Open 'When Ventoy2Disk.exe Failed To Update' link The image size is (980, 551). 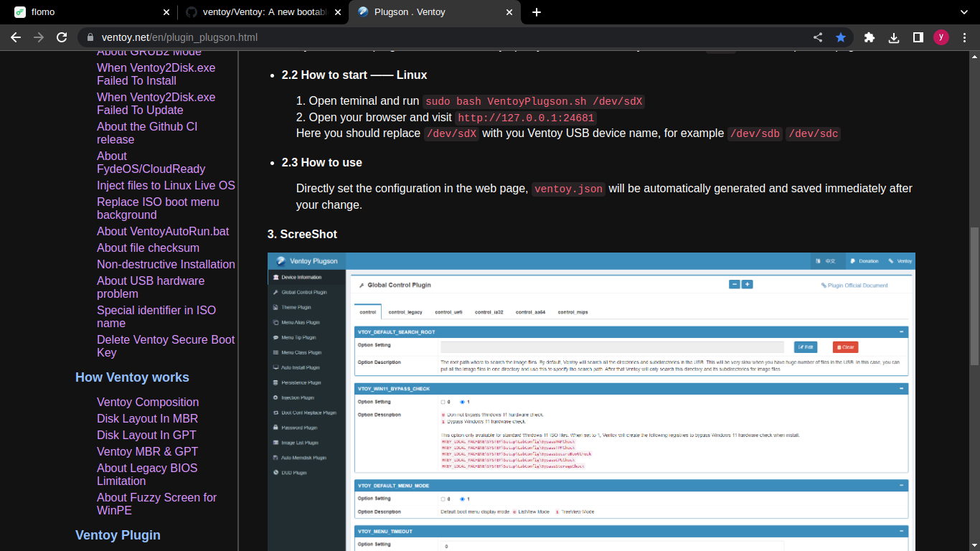(x=156, y=103)
